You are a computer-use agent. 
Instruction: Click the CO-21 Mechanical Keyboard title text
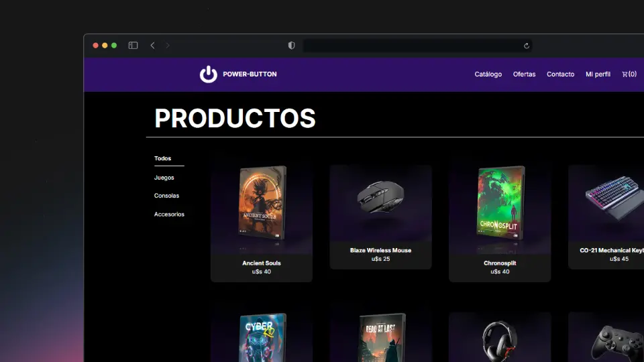(612, 250)
